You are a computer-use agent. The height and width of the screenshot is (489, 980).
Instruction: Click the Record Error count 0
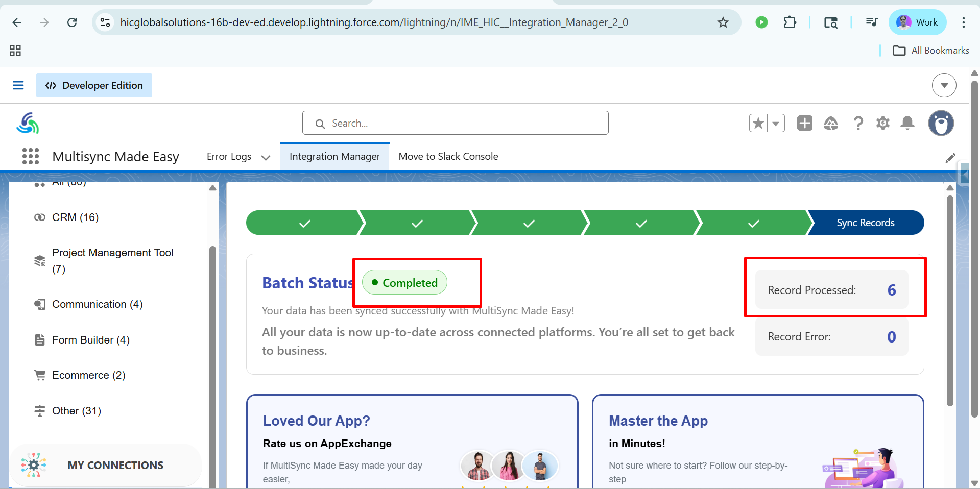click(892, 337)
